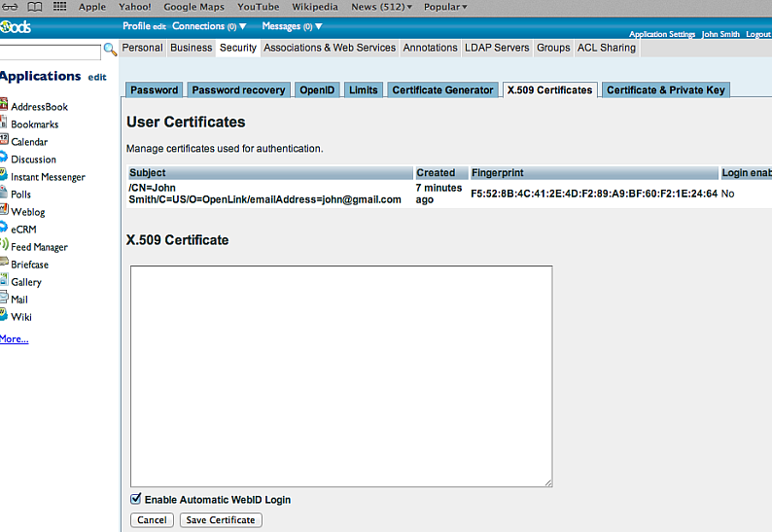The width and height of the screenshot is (772, 532).
Task: Click the Instant Messenger icon
Action: coord(4,175)
